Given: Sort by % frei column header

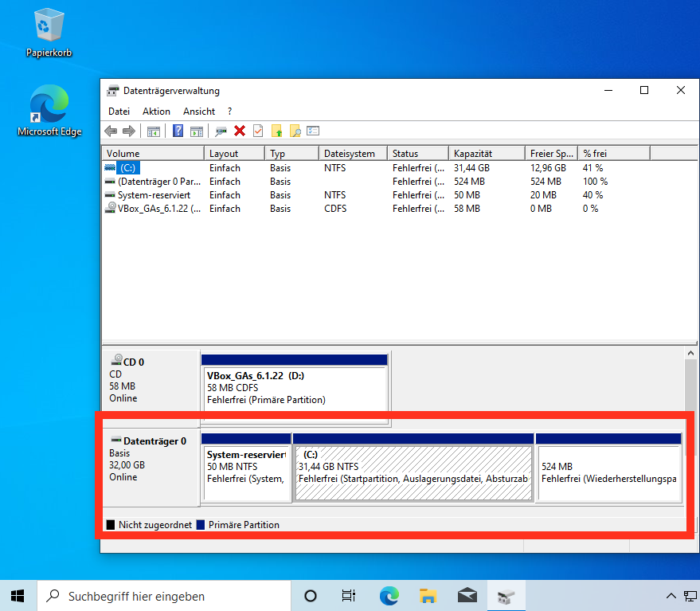Looking at the screenshot, I should point(614,153).
